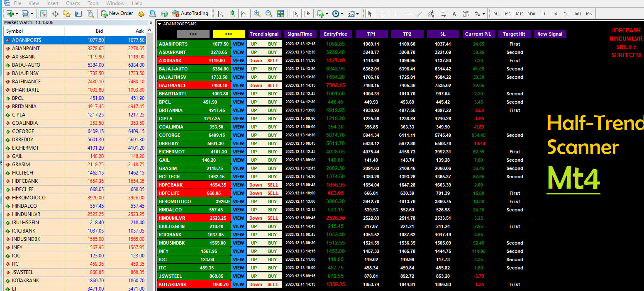This screenshot has height=291, width=644.
Task: Click the COFORGE symbol cell in scanner
Action: coord(194,135)
